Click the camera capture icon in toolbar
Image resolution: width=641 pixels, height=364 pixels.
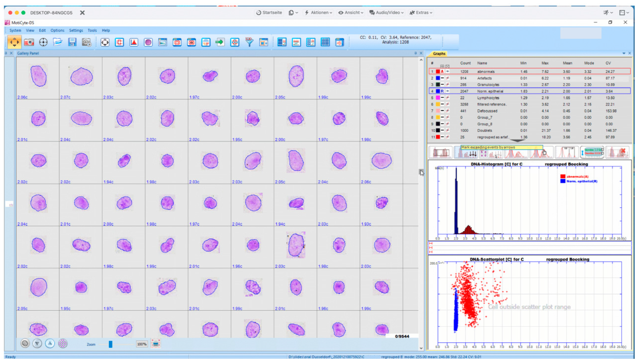[x=29, y=42]
